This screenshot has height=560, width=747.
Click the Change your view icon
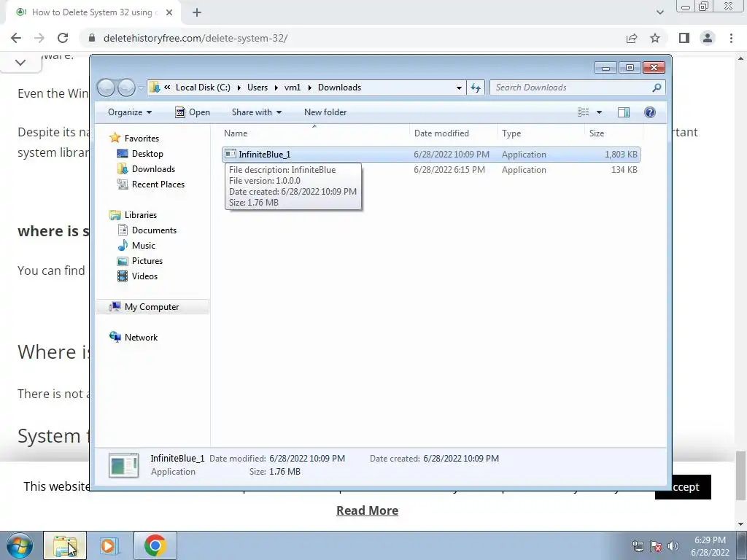[x=583, y=112]
